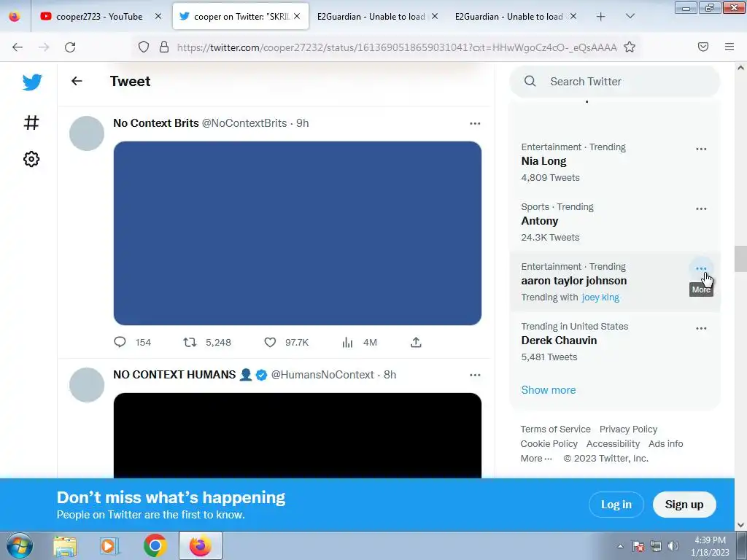Open media player from taskbar
747x560 pixels.
[x=109, y=546]
